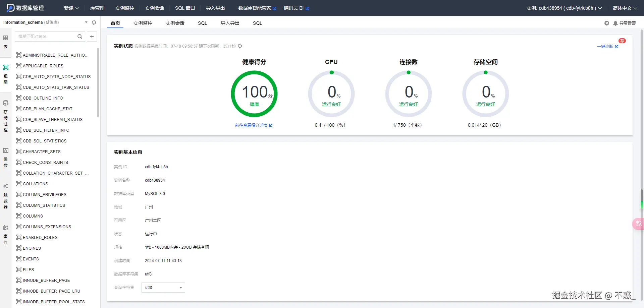The image size is (644, 308).
Task: Open 导入导出 in the top navigation bar
Action: [215, 8]
